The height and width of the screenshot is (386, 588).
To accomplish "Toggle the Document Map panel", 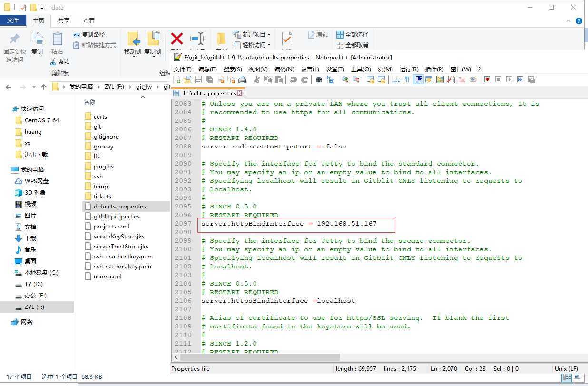I will (x=440, y=79).
